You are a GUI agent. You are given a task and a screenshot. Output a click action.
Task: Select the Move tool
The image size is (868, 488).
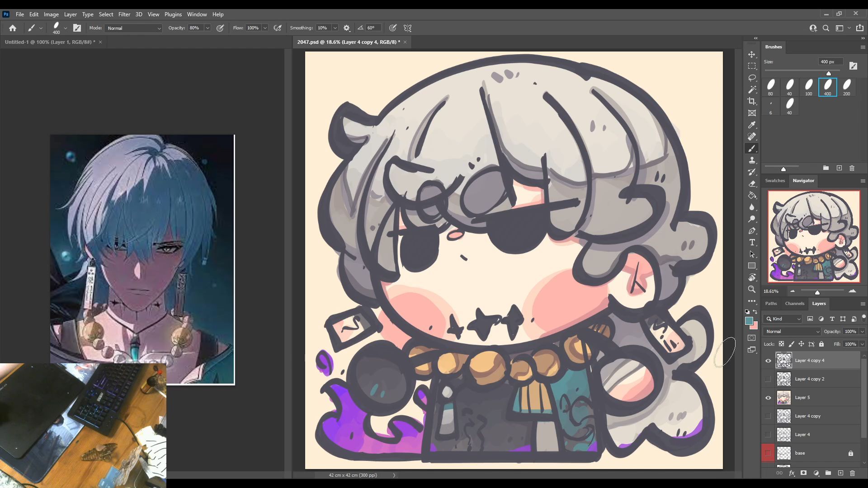(752, 54)
